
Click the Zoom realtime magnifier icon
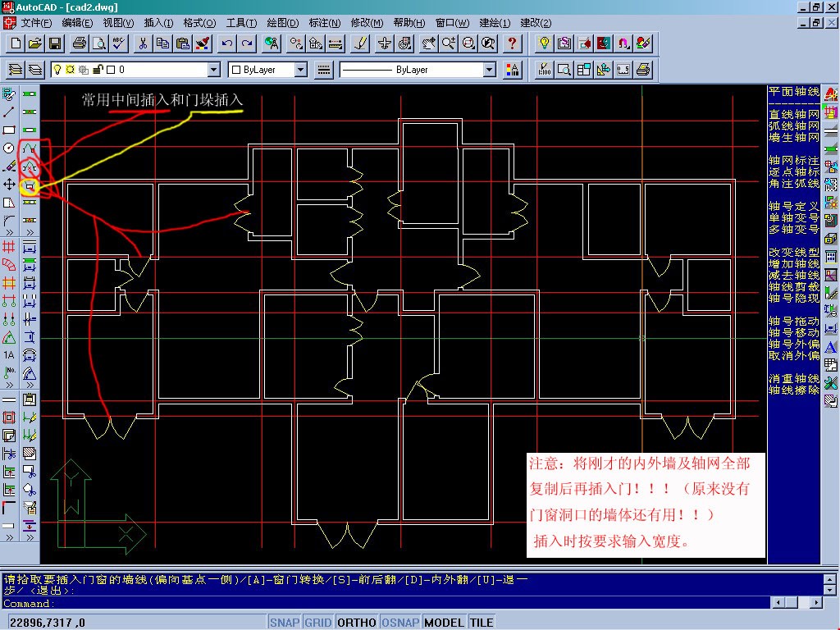[449, 43]
